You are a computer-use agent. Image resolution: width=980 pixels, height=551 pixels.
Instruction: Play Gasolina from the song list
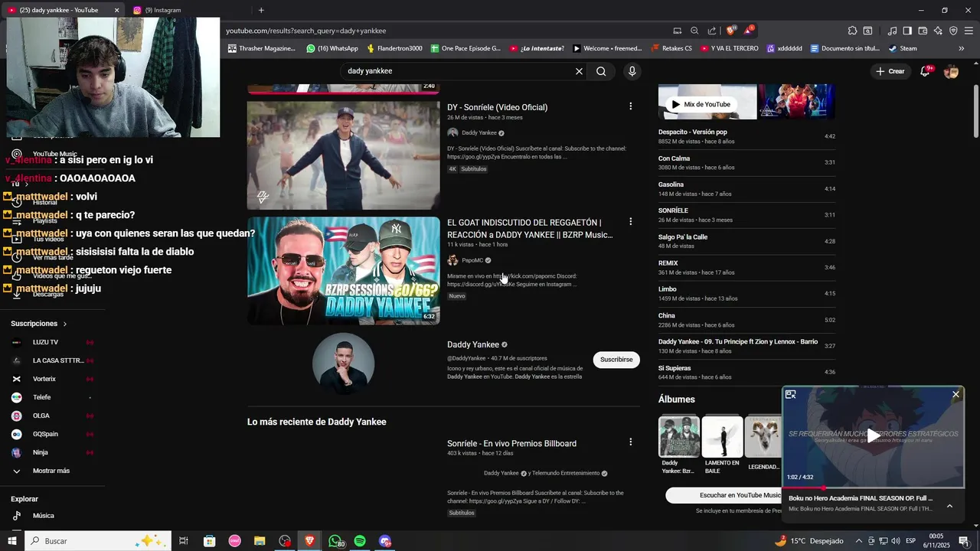point(746,189)
